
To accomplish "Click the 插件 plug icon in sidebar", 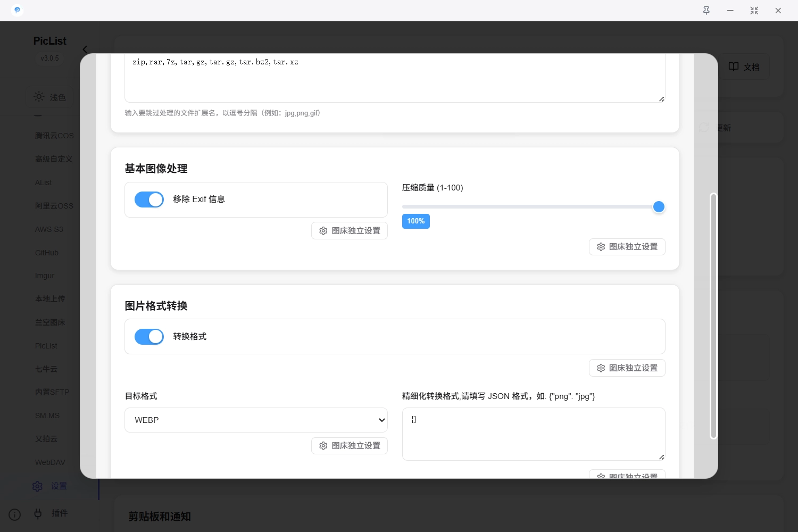I will tap(38, 513).
